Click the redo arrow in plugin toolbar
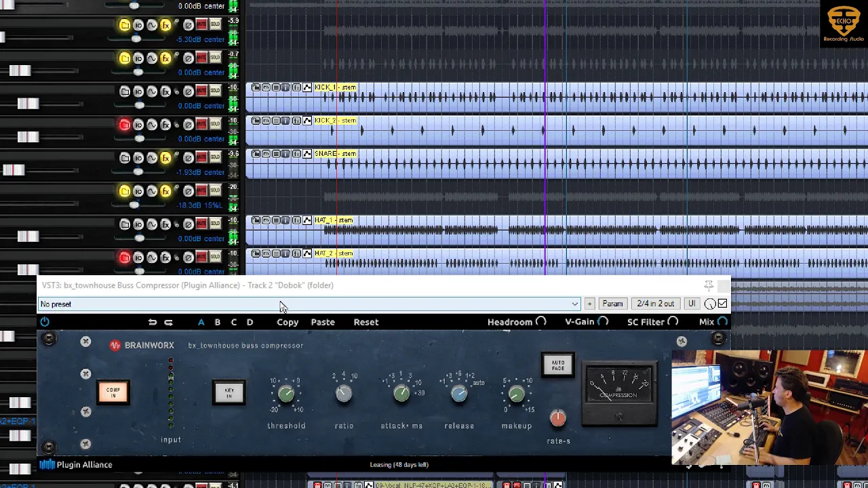 [169, 323]
